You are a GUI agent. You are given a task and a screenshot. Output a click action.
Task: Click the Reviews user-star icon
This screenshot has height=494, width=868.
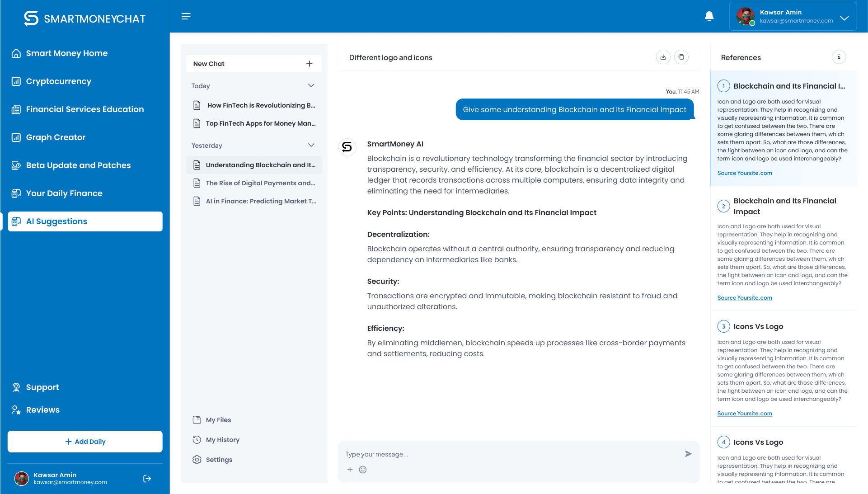tap(16, 410)
